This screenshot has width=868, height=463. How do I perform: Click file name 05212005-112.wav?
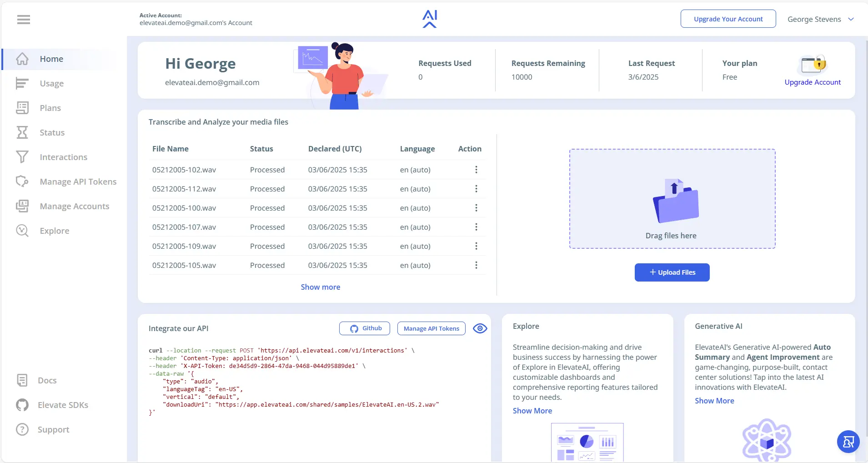pos(184,189)
